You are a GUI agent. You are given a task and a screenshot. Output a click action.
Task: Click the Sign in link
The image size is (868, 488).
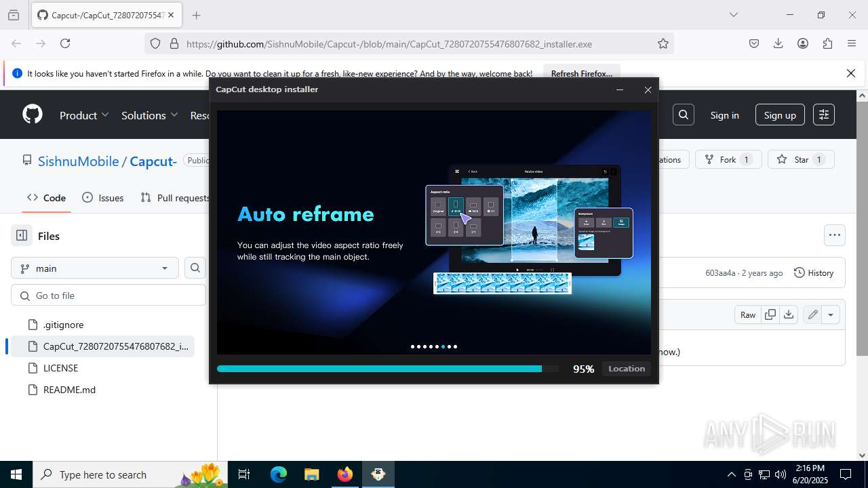tap(724, 115)
